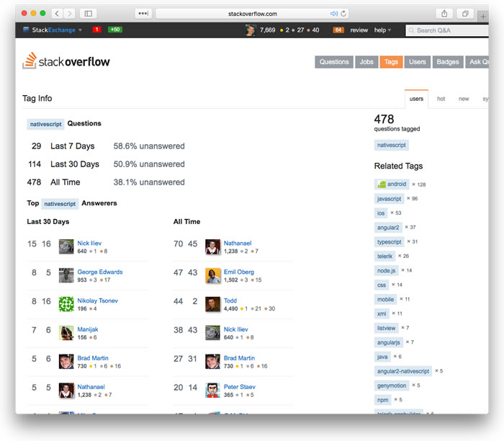
Task: Switch to the new tag info tab
Action: tap(464, 99)
